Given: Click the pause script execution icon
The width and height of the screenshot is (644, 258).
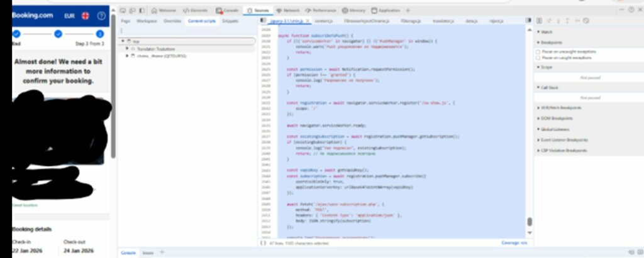Looking at the screenshot, I should click(x=540, y=21).
